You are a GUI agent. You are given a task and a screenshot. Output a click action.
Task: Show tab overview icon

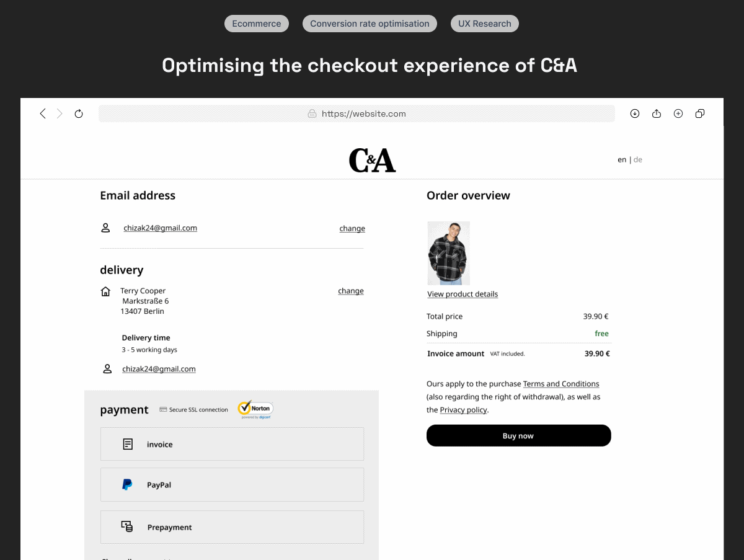[700, 113]
